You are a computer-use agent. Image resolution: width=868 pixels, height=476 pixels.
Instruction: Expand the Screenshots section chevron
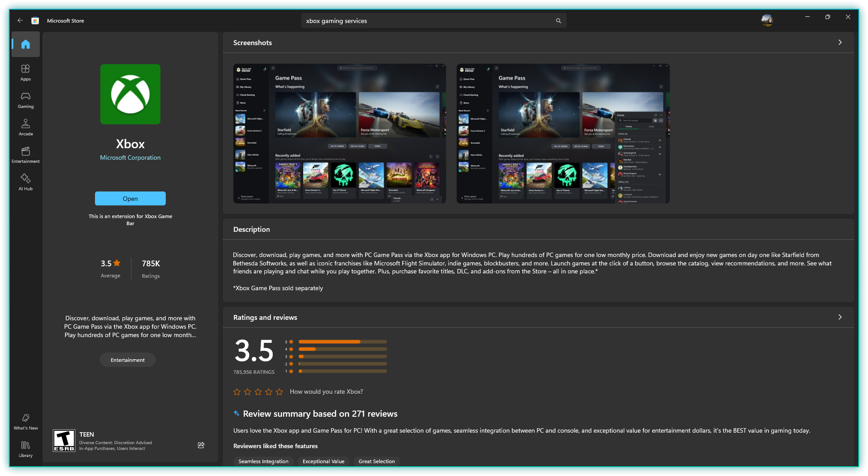[840, 42]
